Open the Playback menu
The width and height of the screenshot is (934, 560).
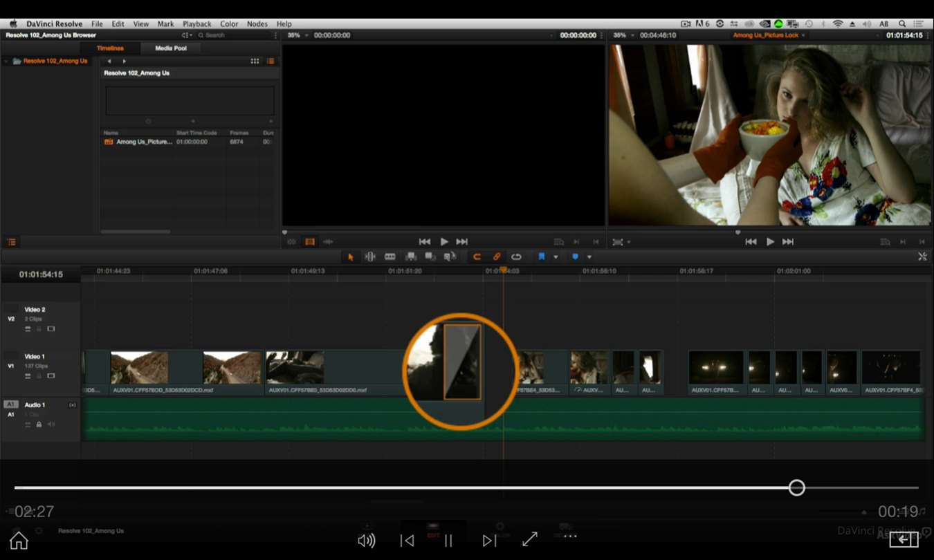coord(197,24)
